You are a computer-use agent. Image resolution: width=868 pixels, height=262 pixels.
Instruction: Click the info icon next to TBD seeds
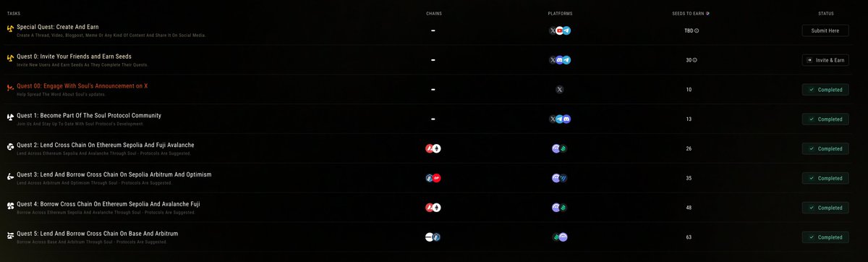pyautogui.click(x=697, y=30)
